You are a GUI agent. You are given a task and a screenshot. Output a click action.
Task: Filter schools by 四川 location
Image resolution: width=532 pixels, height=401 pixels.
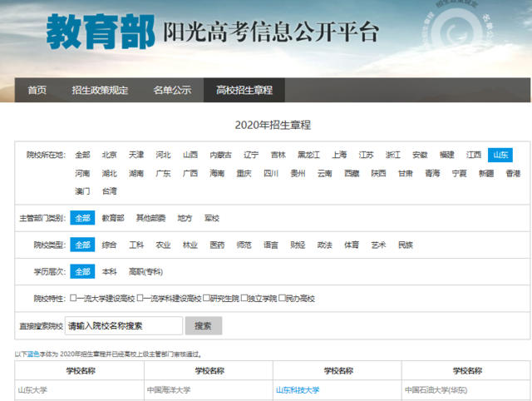click(271, 173)
